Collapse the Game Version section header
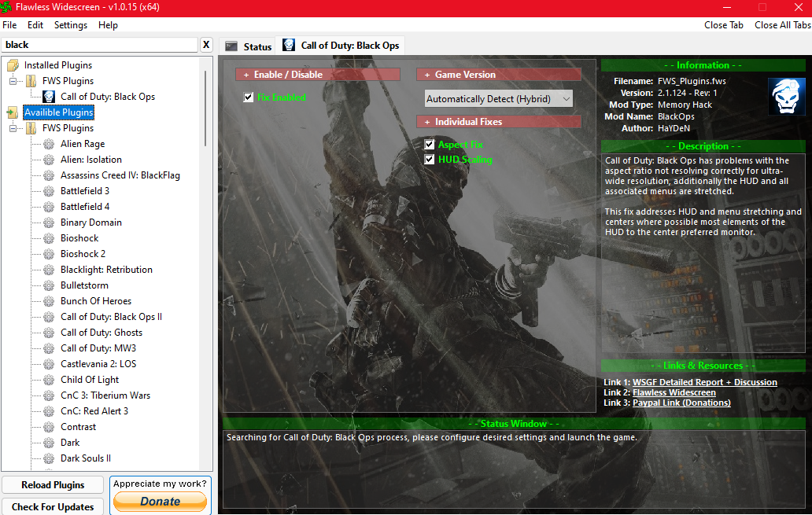 [499, 75]
